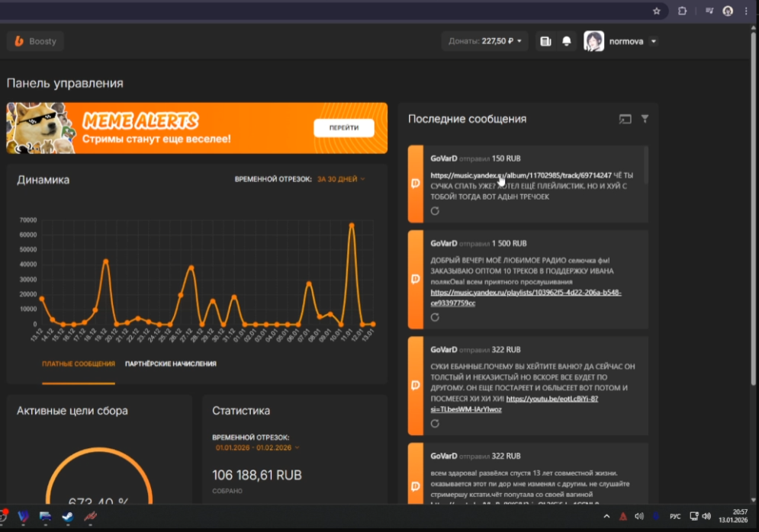Click the red triangle tray icon

coord(623,517)
